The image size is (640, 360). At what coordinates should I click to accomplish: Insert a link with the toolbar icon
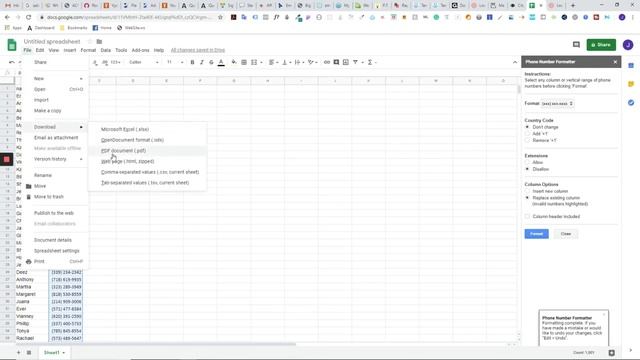(327, 62)
